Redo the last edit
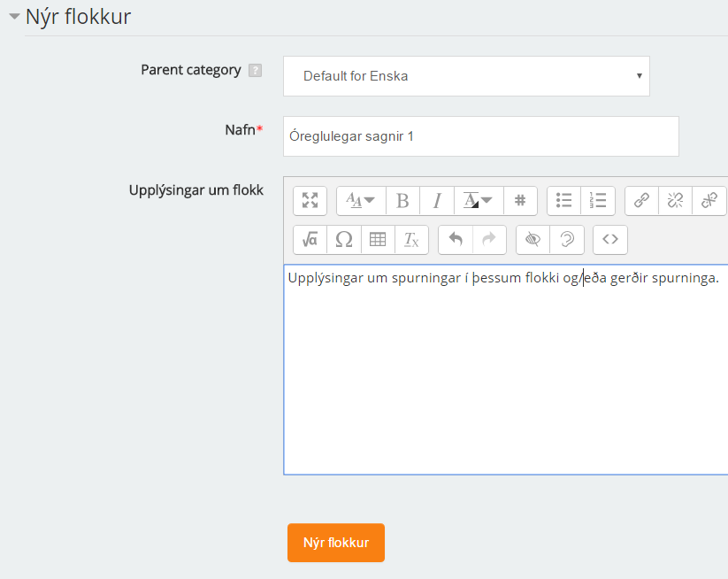Image resolution: width=728 pixels, height=579 pixels. (487, 239)
